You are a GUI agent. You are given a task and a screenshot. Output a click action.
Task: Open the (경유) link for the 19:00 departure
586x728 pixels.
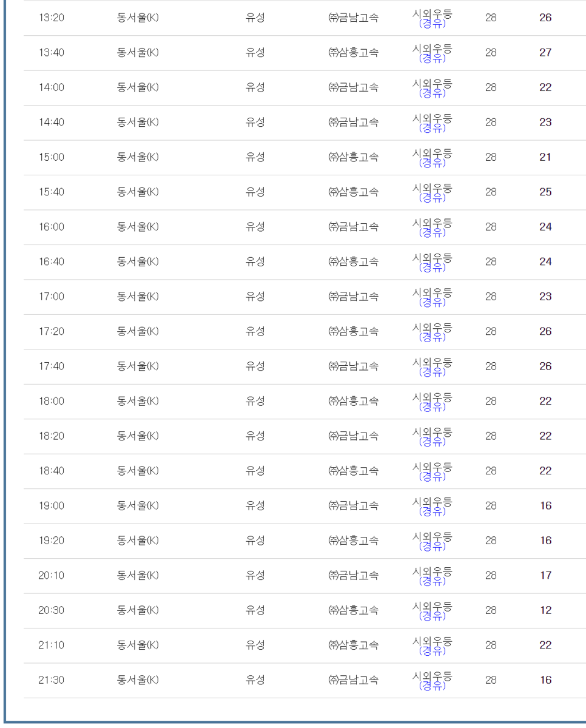point(432,512)
